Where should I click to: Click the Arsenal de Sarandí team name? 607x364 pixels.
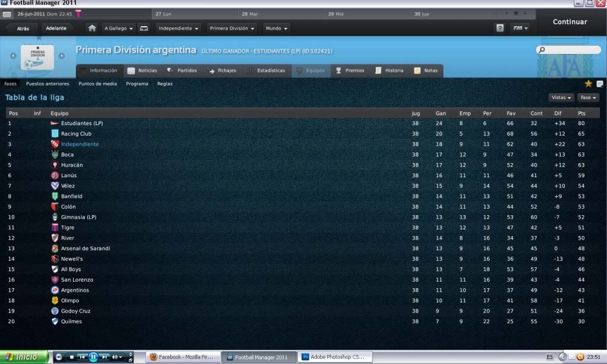pos(85,249)
